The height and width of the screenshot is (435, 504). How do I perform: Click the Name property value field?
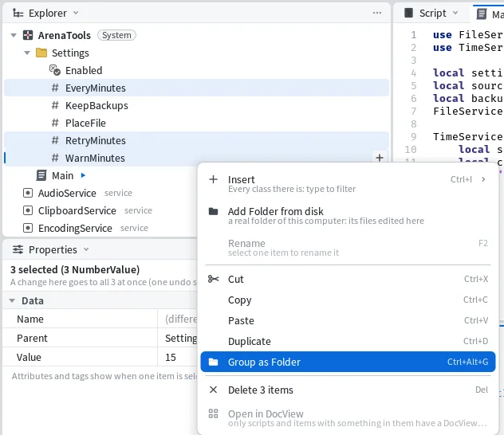point(177,319)
